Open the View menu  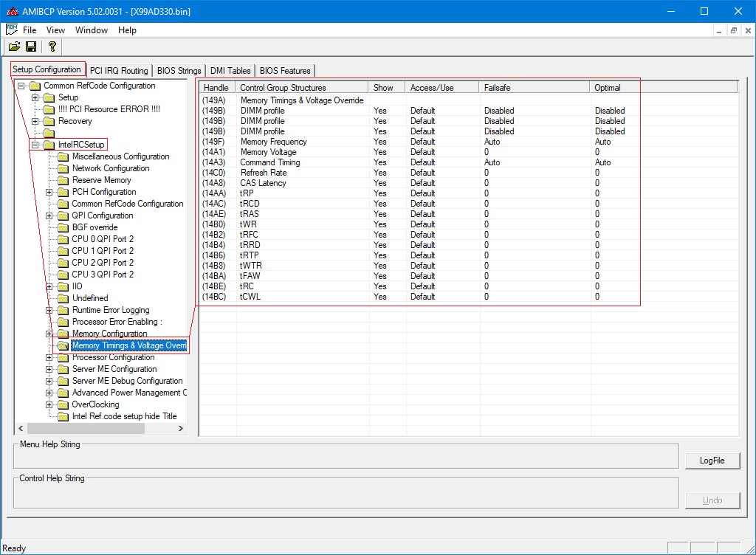click(x=55, y=30)
